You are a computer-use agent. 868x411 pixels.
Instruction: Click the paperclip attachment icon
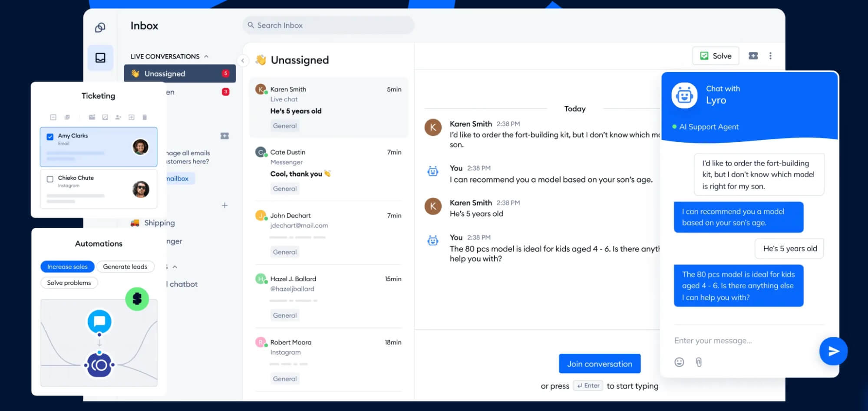tap(699, 362)
